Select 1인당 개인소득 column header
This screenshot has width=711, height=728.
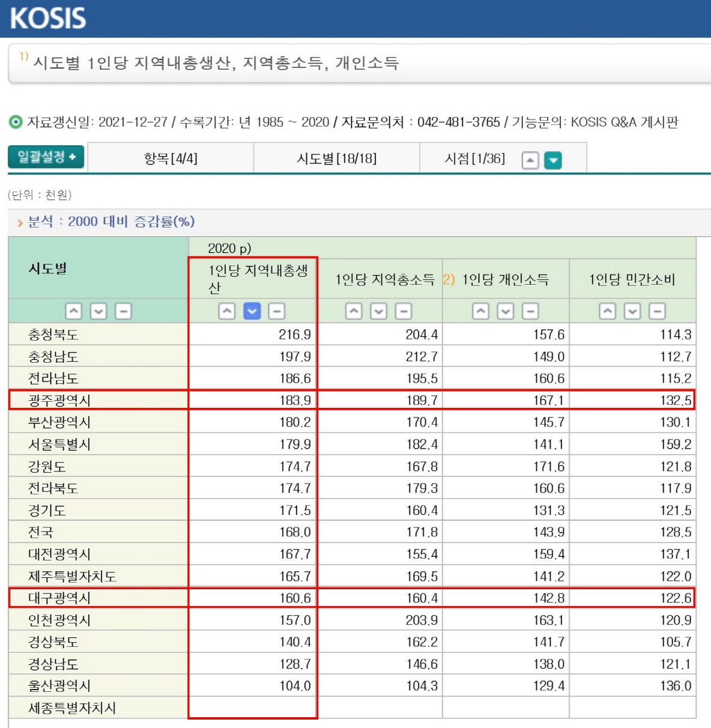[x=505, y=279]
